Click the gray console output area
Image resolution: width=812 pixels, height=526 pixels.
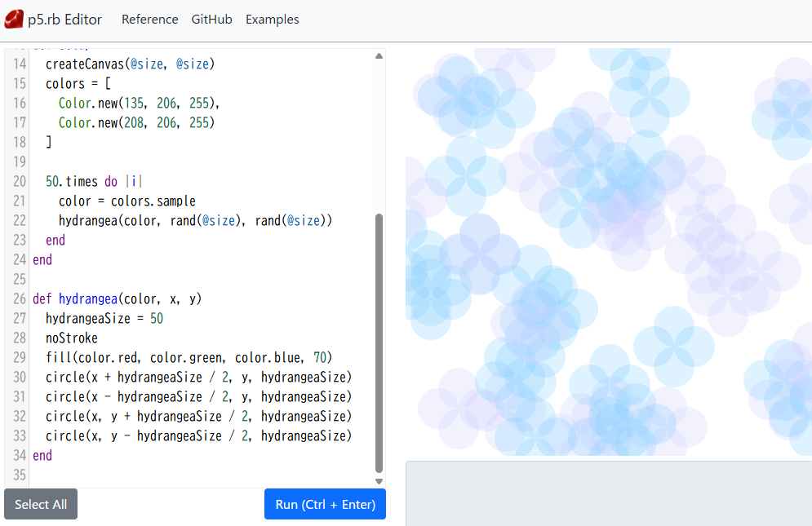(609, 493)
